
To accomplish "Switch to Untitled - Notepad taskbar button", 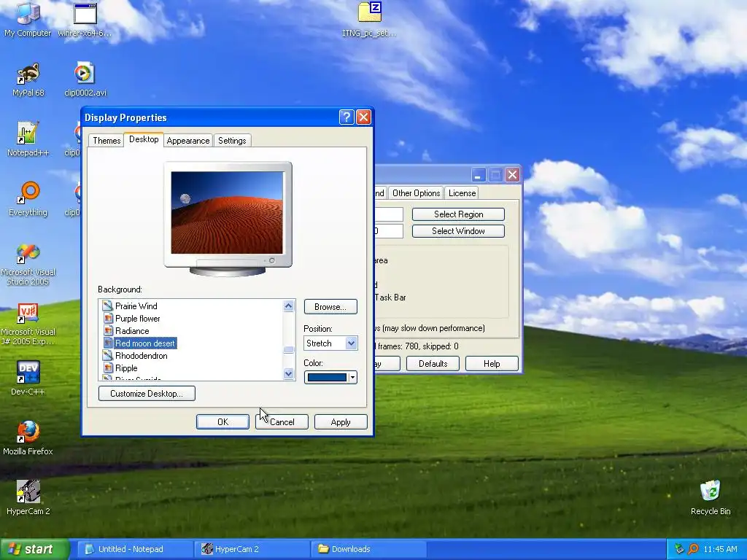I will [x=135, y=549].
